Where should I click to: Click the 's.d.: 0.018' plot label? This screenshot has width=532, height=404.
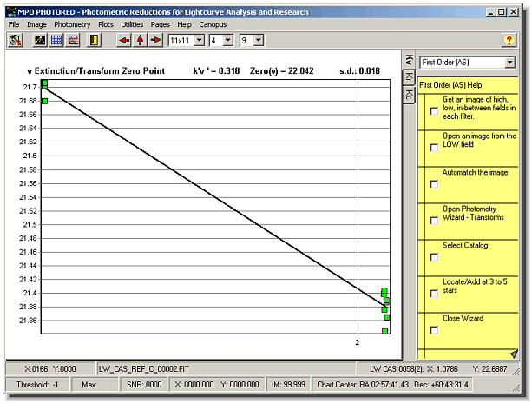359,71
